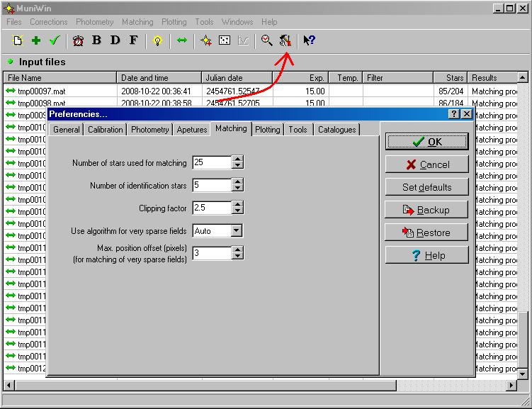This screenshot has width=532, height=409.
Task: Click the new project document icon
Action: pos(18,40)
